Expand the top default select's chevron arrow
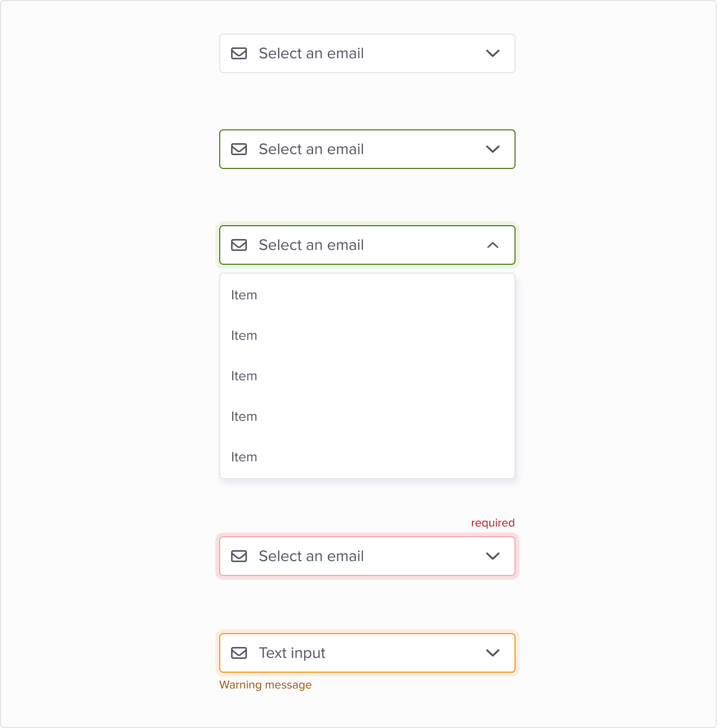Image resolution: width=717 pixels, height=728 pixels. tap(493, 53)
